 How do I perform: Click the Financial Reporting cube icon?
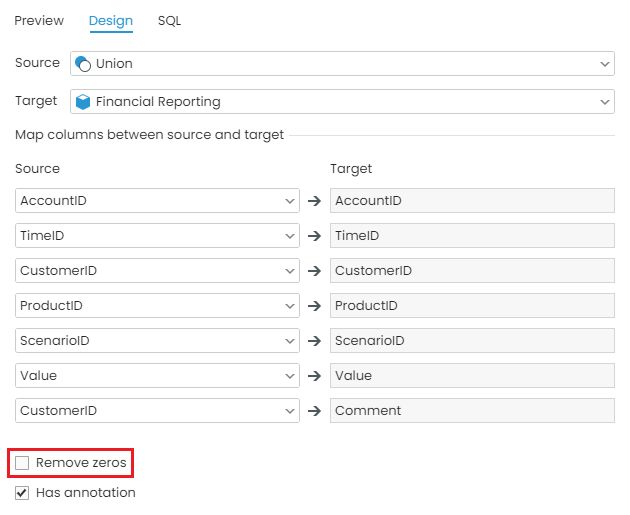(83, 102)
